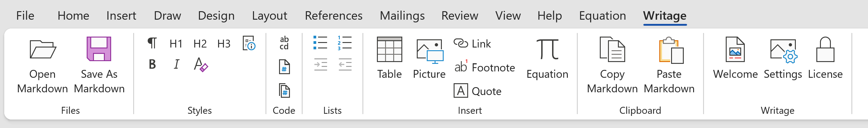
Task: Apply Heading 3 style (H3)
Action: click(224, 44)
